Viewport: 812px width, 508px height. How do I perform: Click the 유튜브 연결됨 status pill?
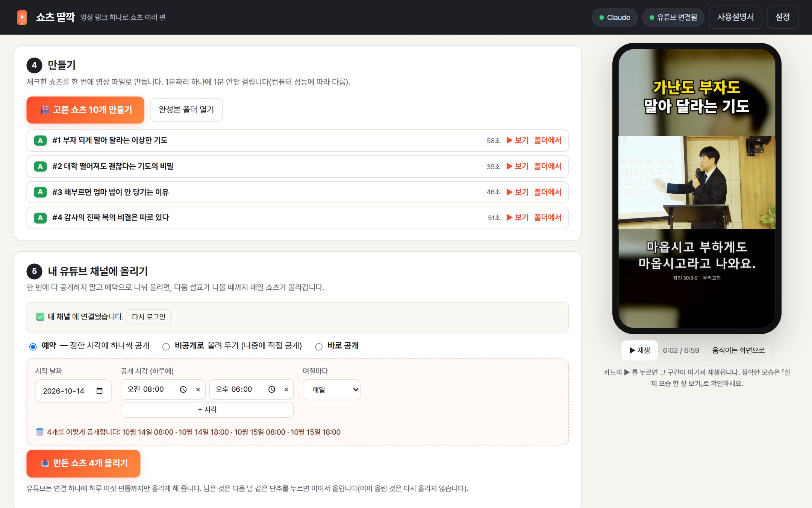pyautogui.click(x=673, y=17)
